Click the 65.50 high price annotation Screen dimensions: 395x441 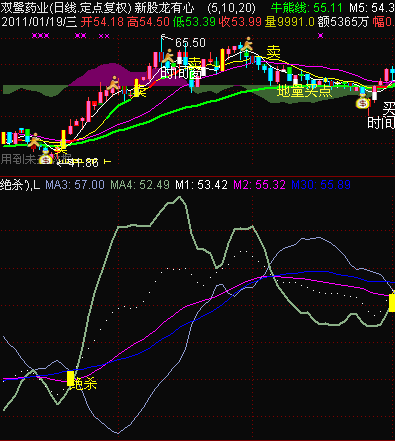(190, 42)
